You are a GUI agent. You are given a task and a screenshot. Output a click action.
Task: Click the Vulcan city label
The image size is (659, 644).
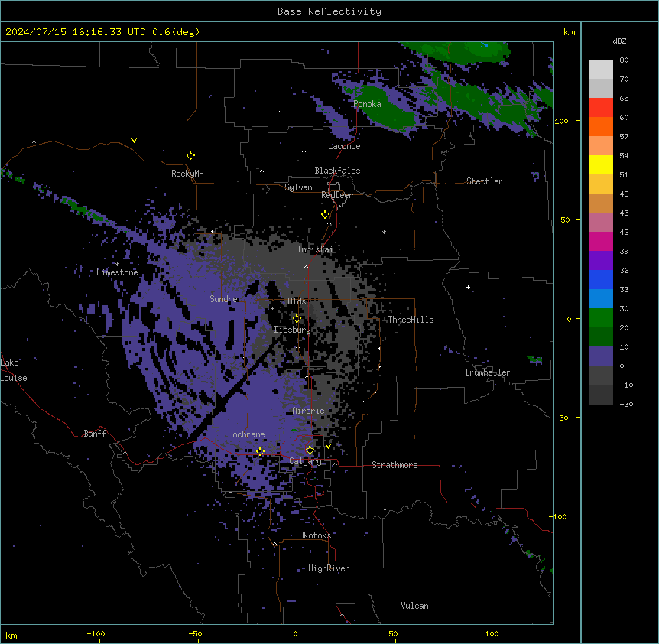(415, 606)
